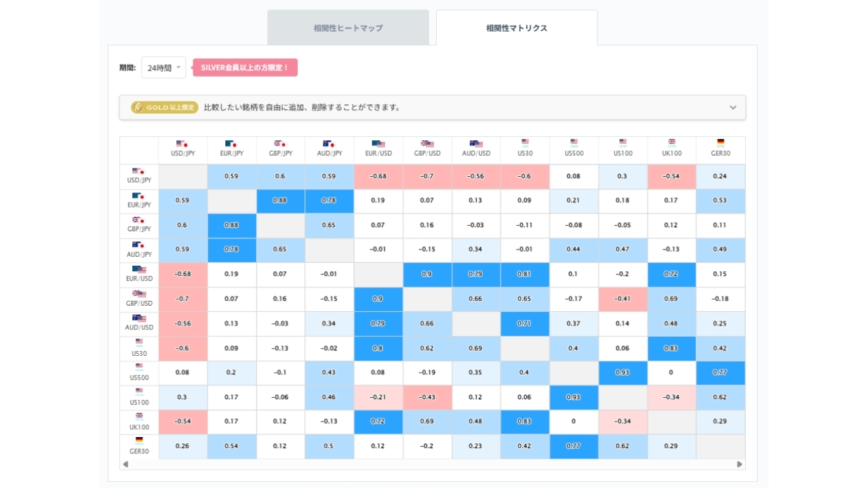The height and width of the screenshot is (488, 868).
Task: Click the table's right scroll arrow
Action: [x=740, y=464]
